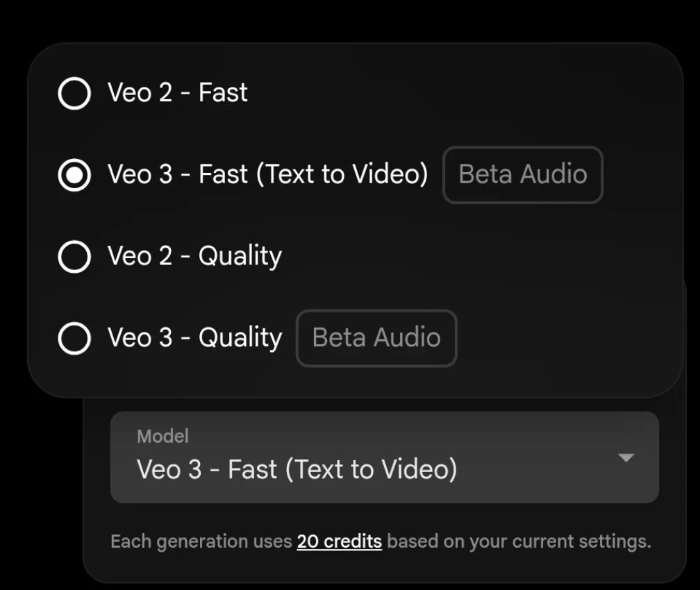Click the selected model value in the dropdown
Viewport: 700px width, 590px height.
point(297,470)
